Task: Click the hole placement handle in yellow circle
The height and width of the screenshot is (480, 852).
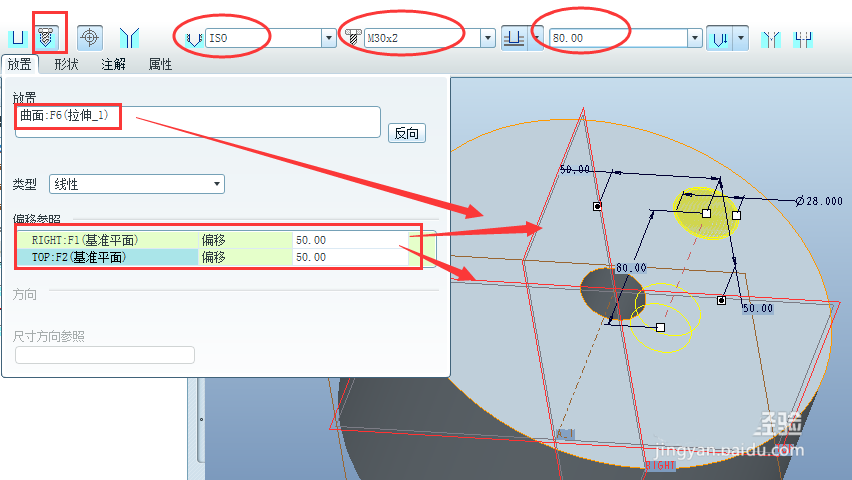Action: click(x=706, y=213)
